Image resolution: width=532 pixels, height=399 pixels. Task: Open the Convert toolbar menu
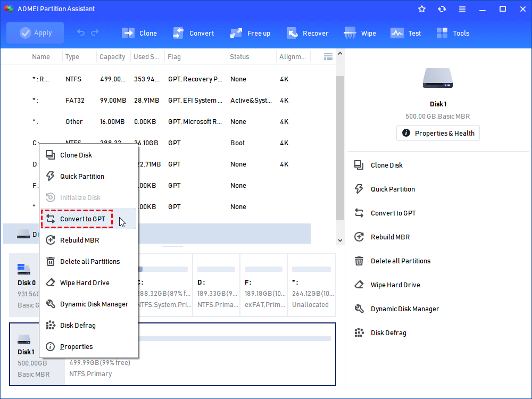point(194,33)
